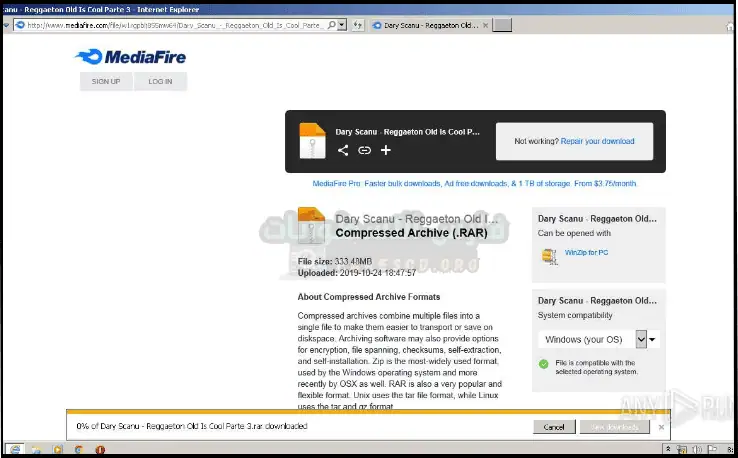Click the orange archive icon in dark banner
The width and height of the screenshot is (738, 458).
tap(312, 140)
